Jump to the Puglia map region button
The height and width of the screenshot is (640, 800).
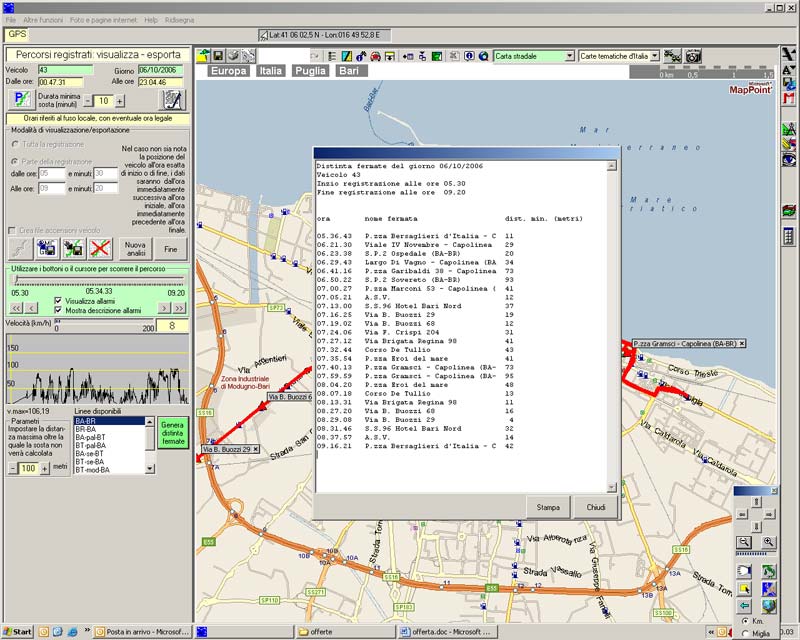pos(310,71)
